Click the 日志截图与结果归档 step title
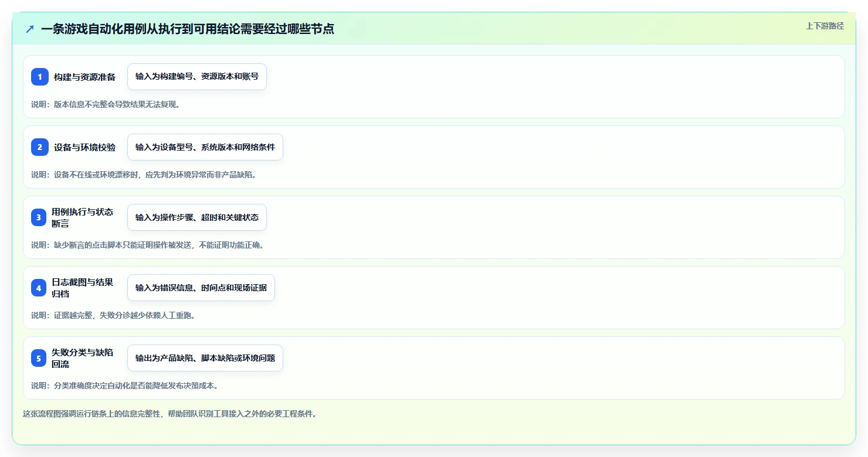This screenshot has width=868, height=457. point(82,288)
